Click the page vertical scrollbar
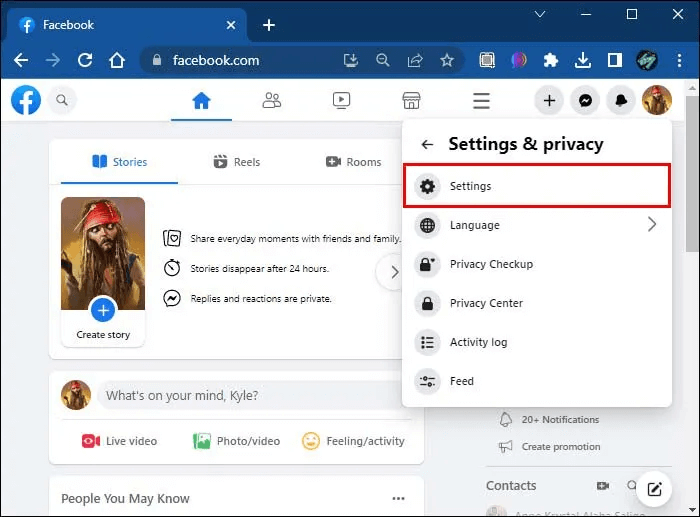This screenshot has height=517, width=700. 692,173
